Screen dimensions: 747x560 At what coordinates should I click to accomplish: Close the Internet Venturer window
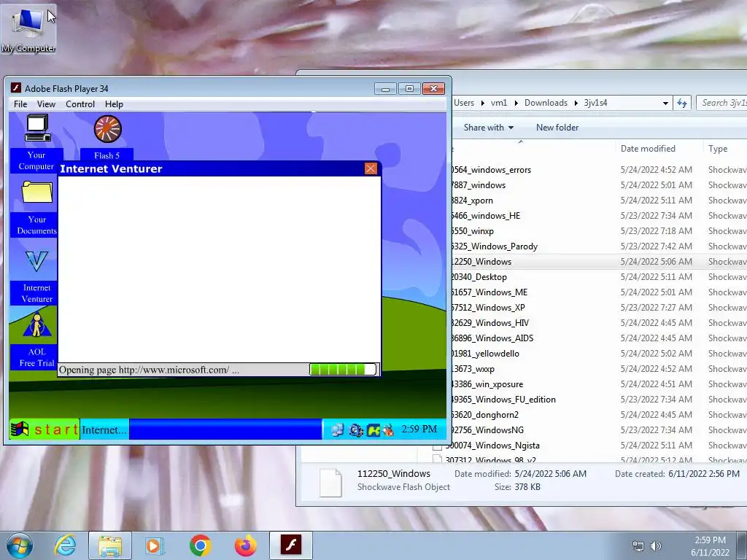371,168
